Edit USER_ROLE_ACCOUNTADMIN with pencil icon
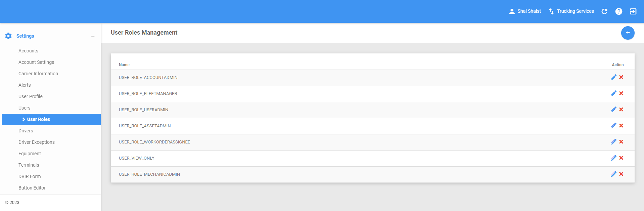Viewport: 644px width, 211px height. [x=613, y=77]
